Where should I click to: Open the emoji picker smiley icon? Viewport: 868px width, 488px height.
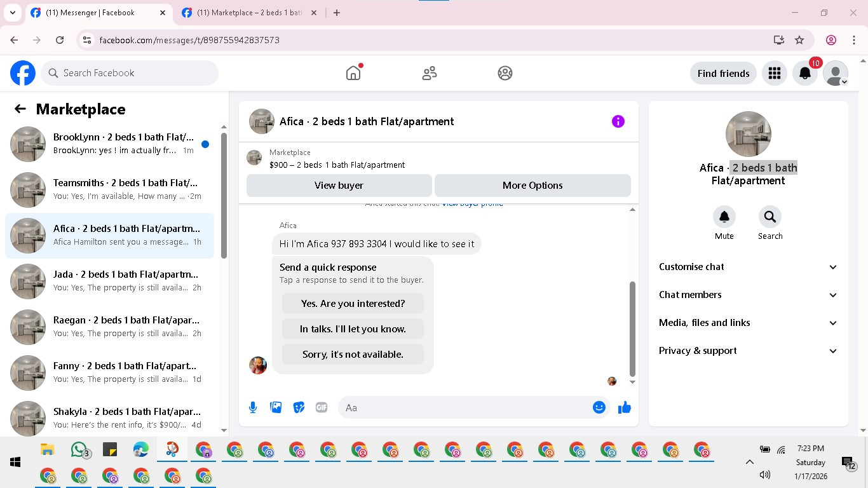(599, 407)
